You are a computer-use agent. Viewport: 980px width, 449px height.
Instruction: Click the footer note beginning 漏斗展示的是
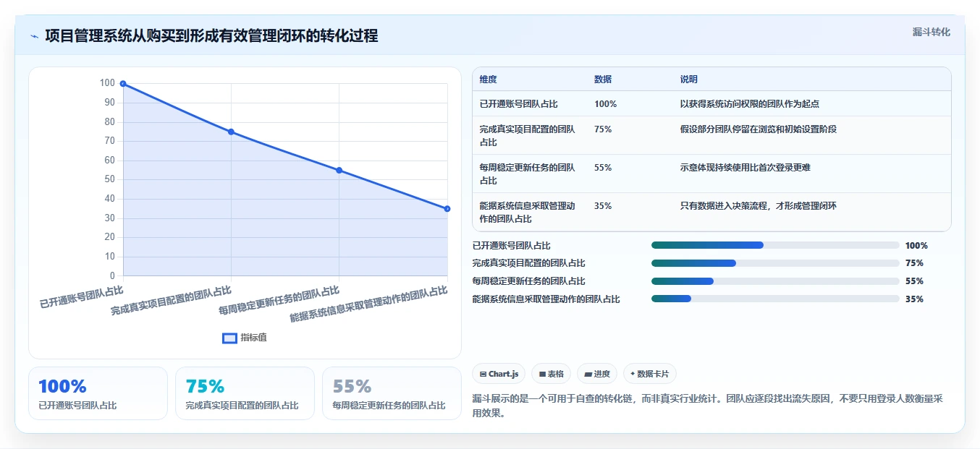click(x=707, y=406)
